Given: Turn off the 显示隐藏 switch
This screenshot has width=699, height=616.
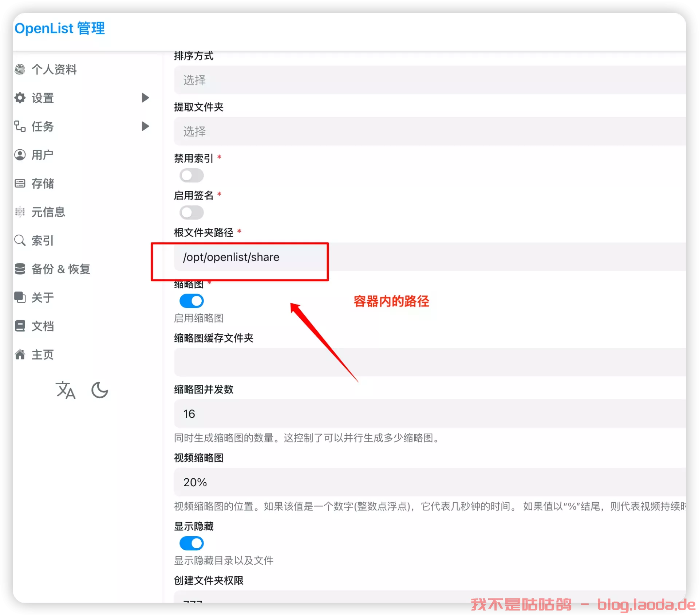Looking at the screenshot, I should [191, 543].
